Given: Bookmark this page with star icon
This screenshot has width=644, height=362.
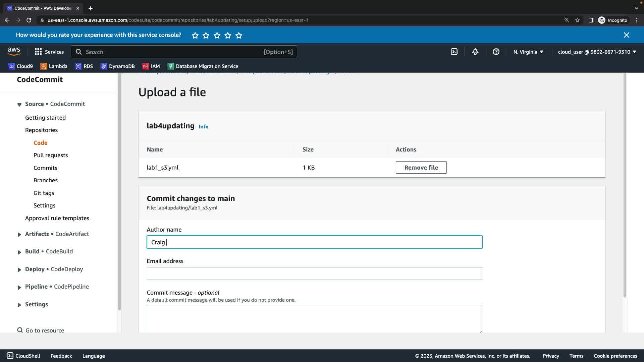Looking at the screenshot, I should pos(577,20).
